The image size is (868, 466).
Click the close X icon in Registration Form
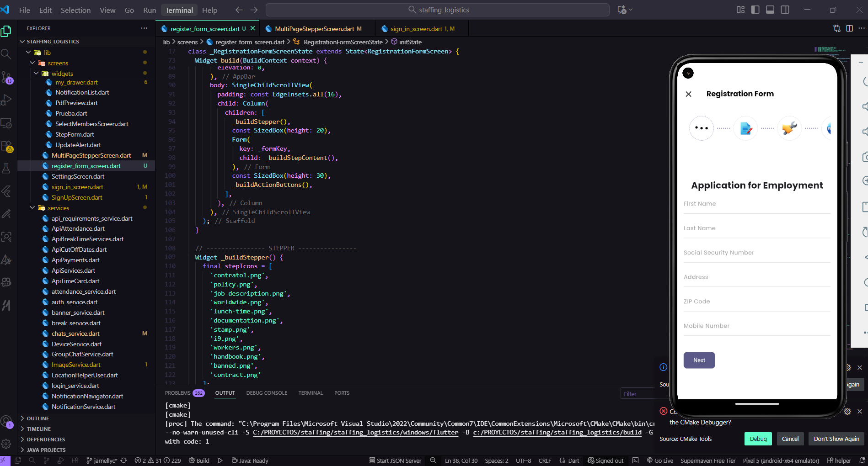point(688,94)
